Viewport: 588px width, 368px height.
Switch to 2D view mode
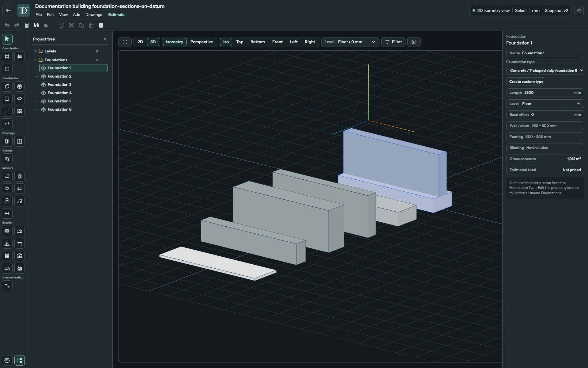[140, 42]
